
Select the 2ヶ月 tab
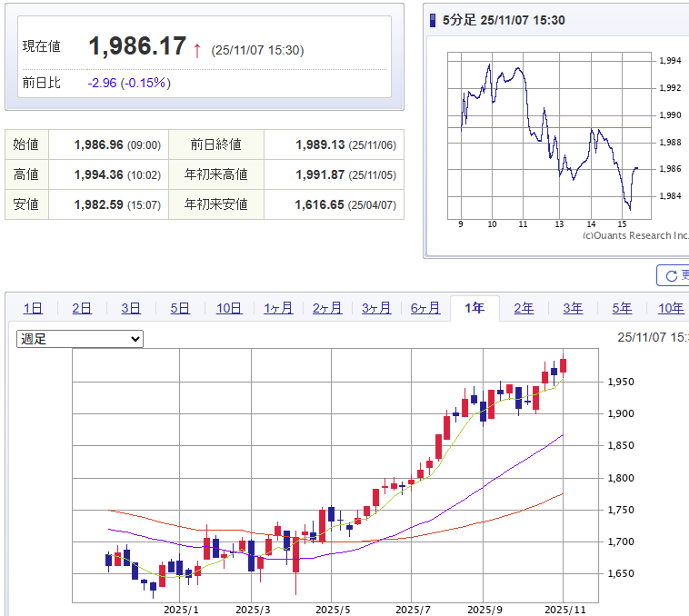coord(327,308)
